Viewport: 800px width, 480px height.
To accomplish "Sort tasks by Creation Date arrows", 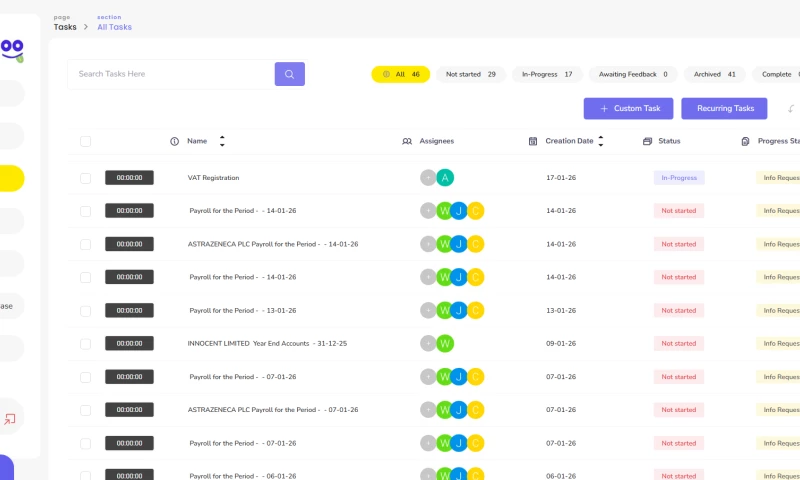I will pos(601,141).
